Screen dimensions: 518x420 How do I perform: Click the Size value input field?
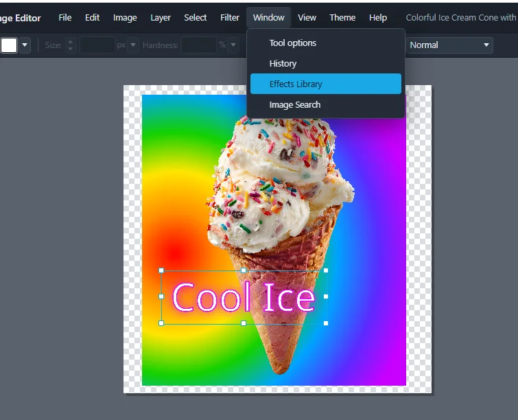click(x=97, y=45)
